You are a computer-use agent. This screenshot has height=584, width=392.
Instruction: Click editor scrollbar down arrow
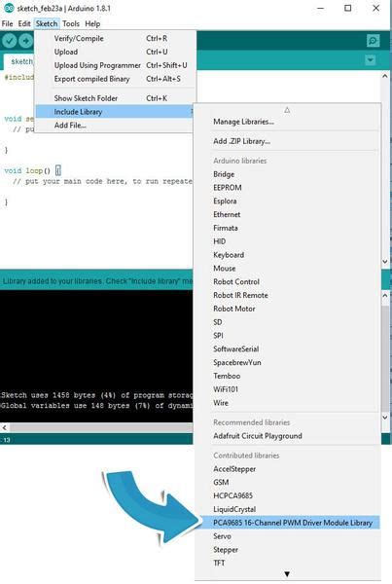385,262
